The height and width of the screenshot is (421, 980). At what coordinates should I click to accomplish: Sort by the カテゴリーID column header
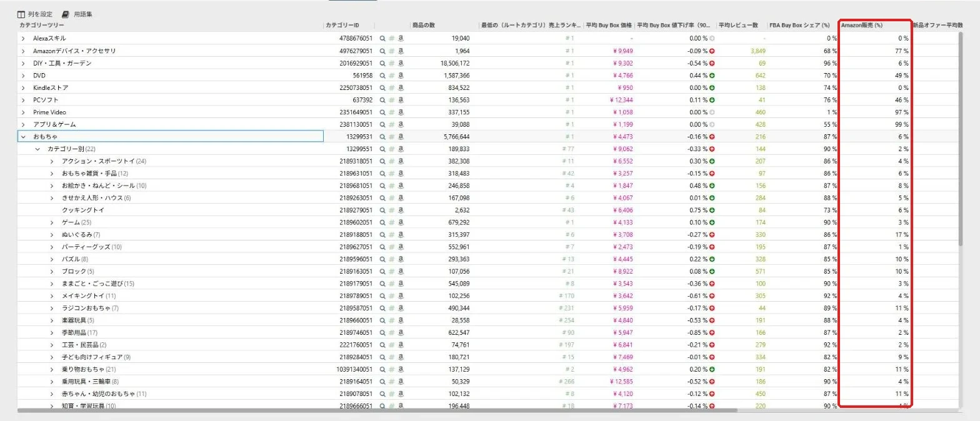(x=342, y=25)
